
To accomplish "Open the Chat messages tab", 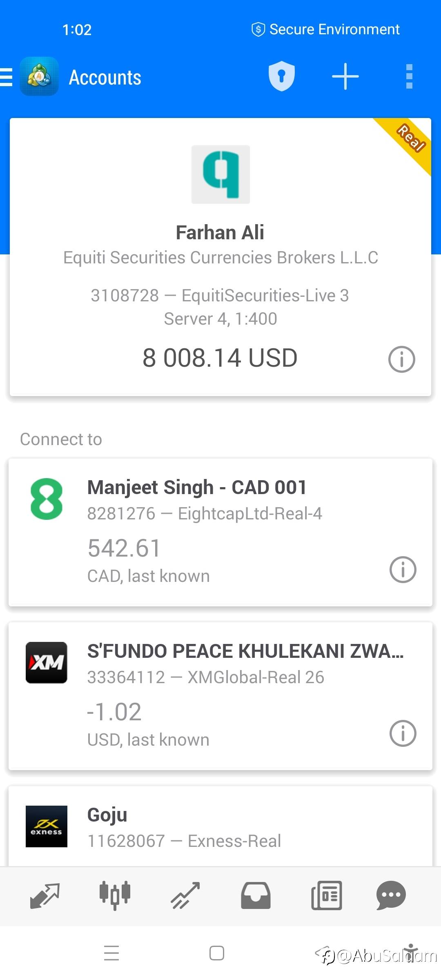I will coord(391,895).
